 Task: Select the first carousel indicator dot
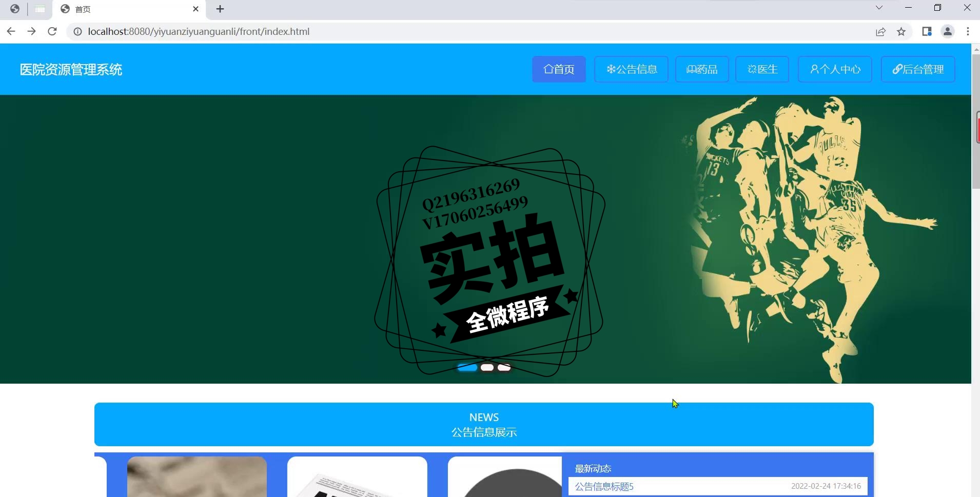pyautogui.click(x=467, y=367)
